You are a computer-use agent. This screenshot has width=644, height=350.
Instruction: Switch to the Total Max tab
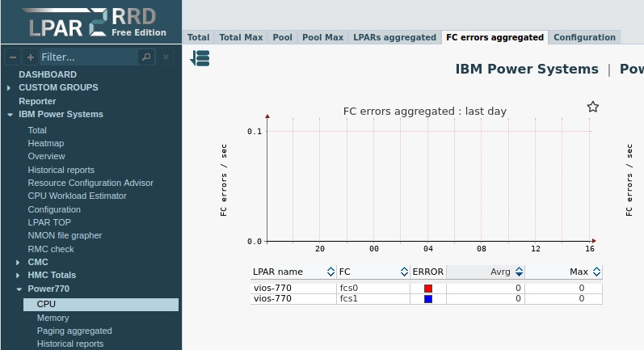click(x=241, y=37)
